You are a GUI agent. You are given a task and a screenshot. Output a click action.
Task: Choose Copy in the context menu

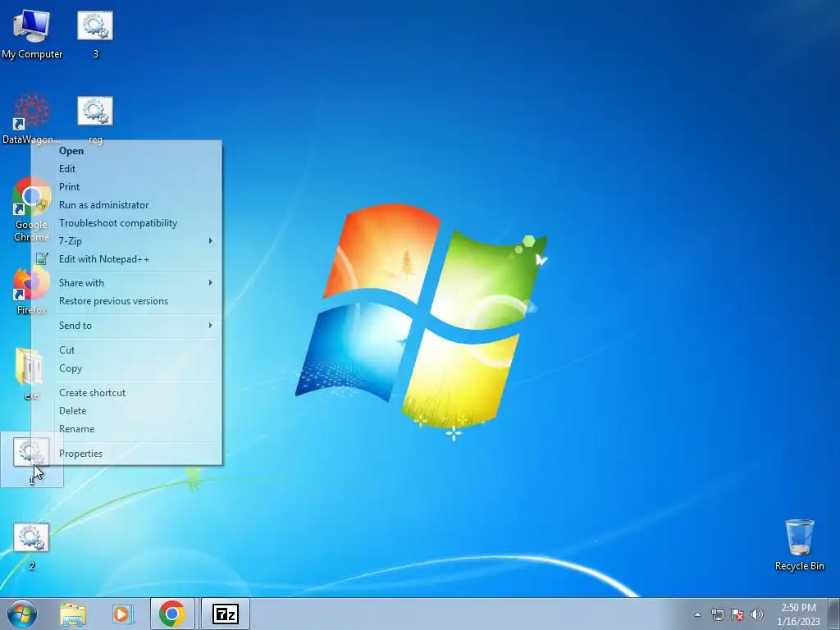pos(126,368)
